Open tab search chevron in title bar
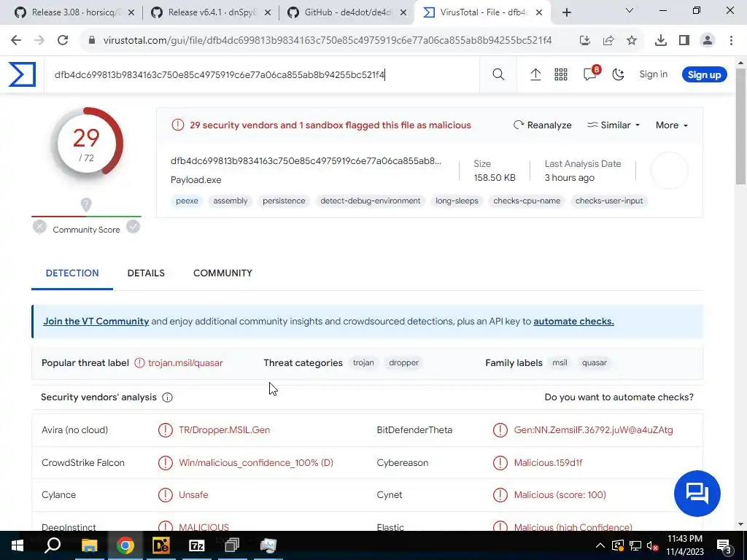 click(x=629, y=10)
